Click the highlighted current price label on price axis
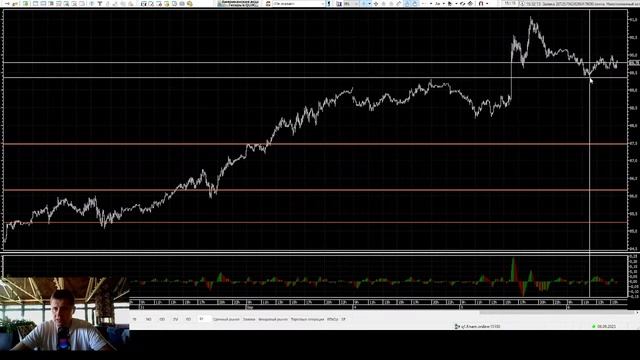Screen dimensions: 640x360 [634, 63]
